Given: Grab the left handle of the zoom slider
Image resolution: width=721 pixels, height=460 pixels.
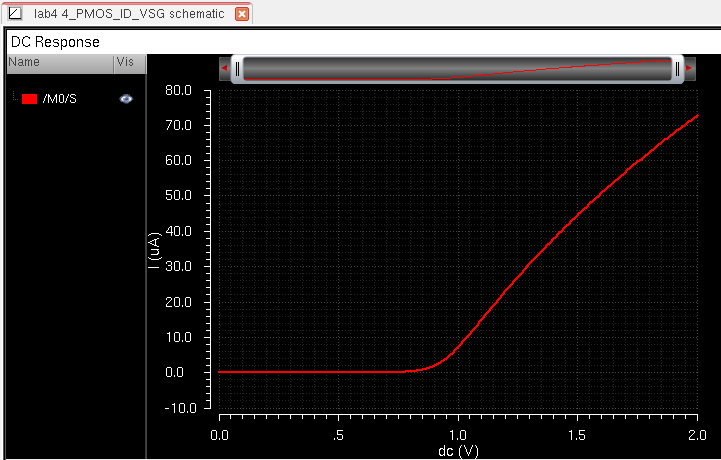Looking at the screenshot, I should point(238,69).
